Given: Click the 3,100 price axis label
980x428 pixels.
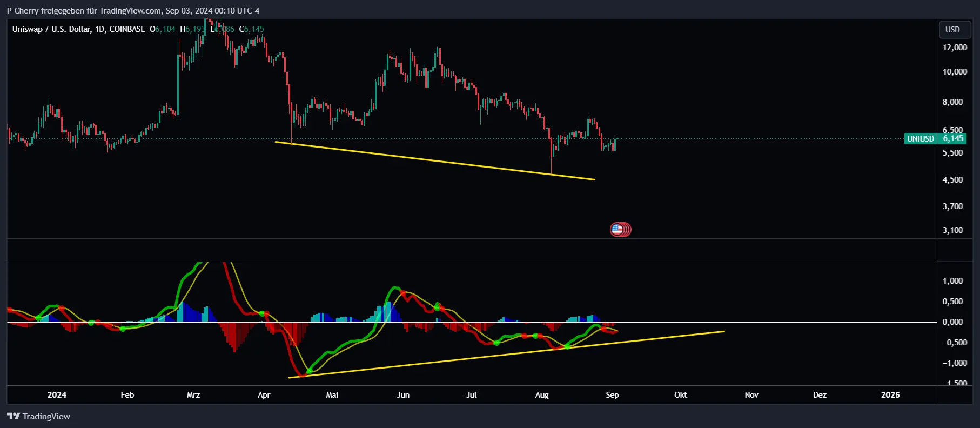Looking at the screenshot, I should coord(952,230).
